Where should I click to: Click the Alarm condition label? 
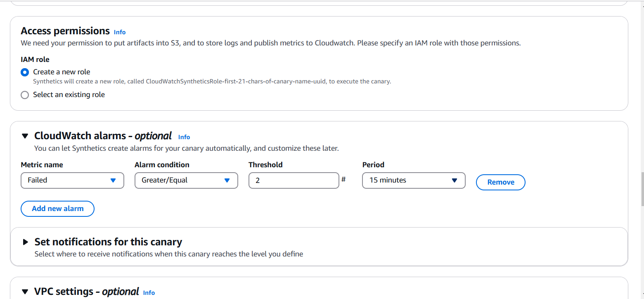tap(162, 165)
